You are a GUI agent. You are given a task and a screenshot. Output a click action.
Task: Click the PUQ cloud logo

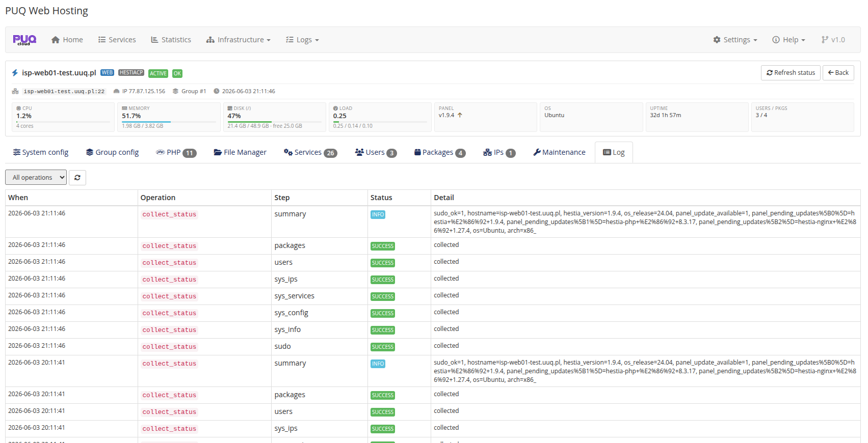(x=24, y=40)
